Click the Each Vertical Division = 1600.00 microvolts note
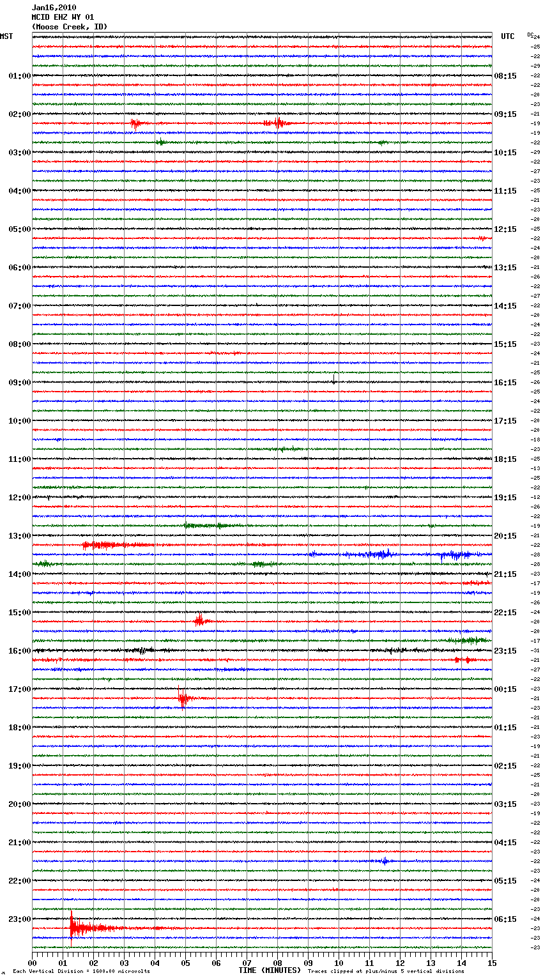 click(82, 972)
